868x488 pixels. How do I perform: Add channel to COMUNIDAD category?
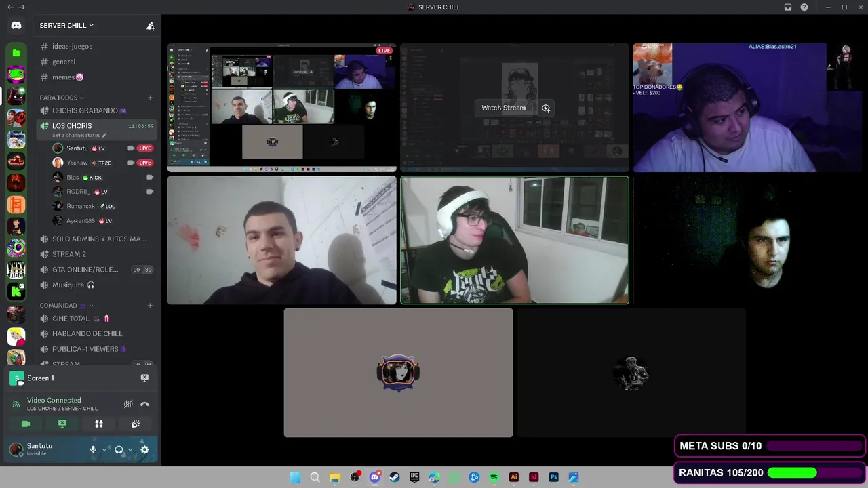coord(150,306)
